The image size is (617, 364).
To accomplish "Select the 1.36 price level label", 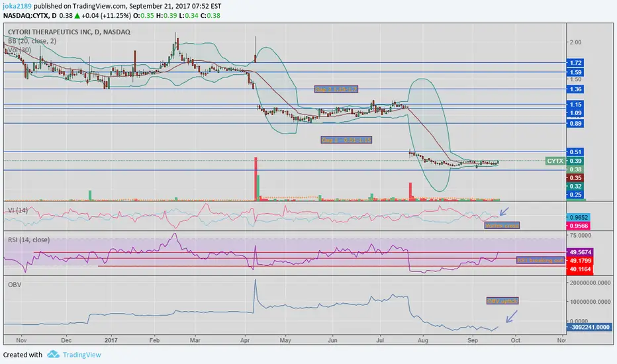I will click(575, 89).
